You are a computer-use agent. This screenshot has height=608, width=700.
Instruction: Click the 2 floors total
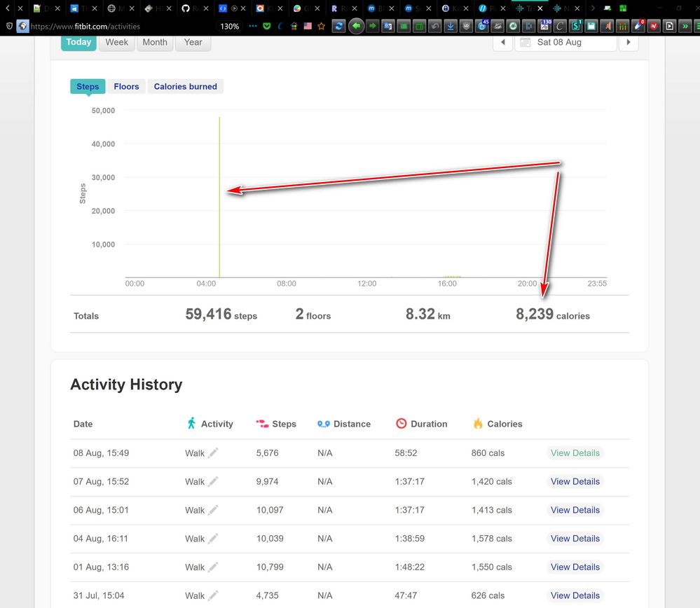pos(313,315)
